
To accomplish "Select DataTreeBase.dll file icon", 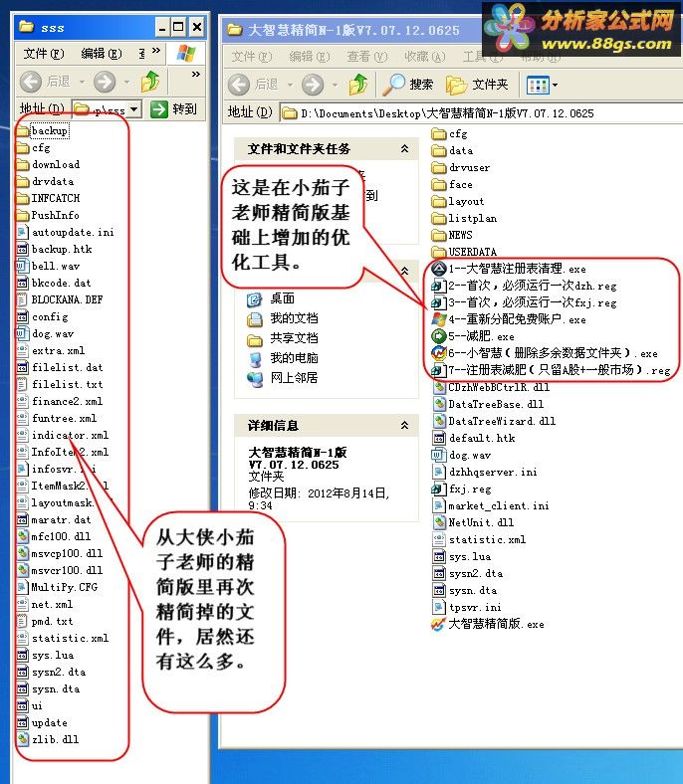I will (439, 404).
